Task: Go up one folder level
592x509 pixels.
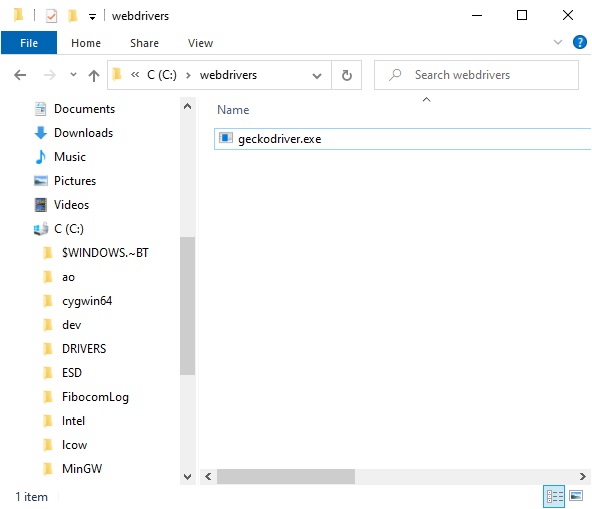Action: pyautogui.click(x=94, y=75)
